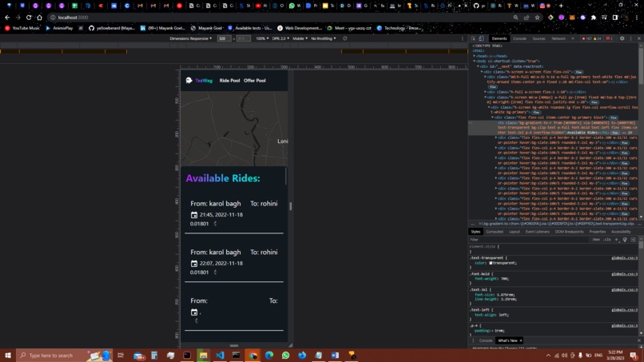The image size is (644, 362).
Task: Switch to the Console tab in DevTools
Action: click(519, 38)
